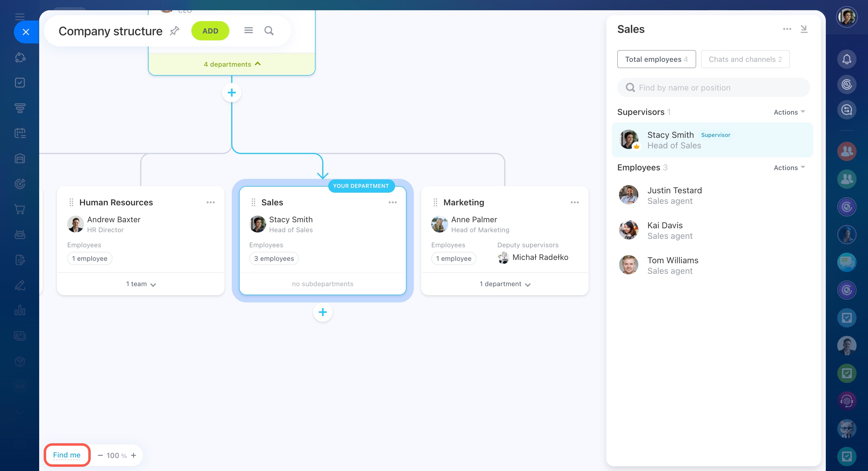
Task: Open the Actions dropdown next to Employees
Action: 789,168
